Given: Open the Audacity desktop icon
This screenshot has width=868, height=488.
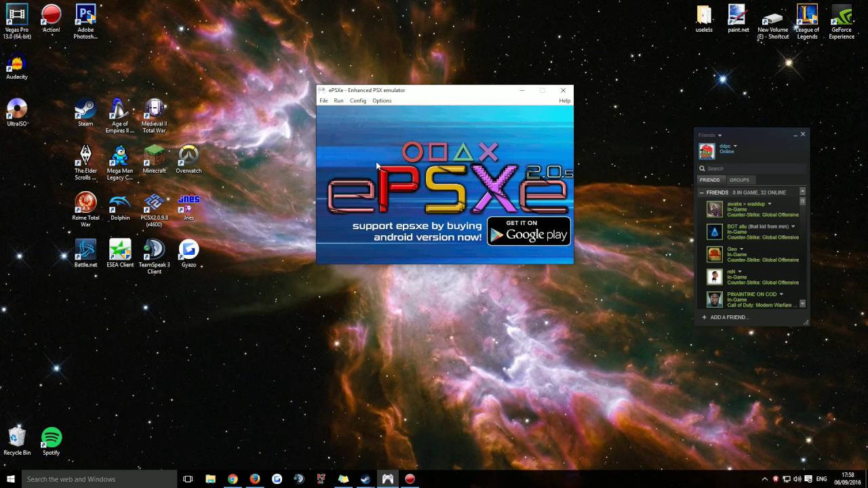Looking at the screenshot, I should point(17,67).
